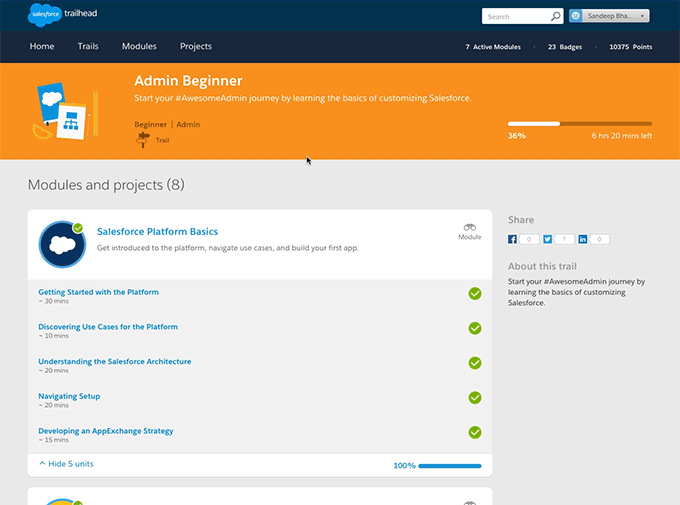Click the Salesforce Trailhead cloud logo
Screen dimensions: 680x505
(x=45, y=15)
